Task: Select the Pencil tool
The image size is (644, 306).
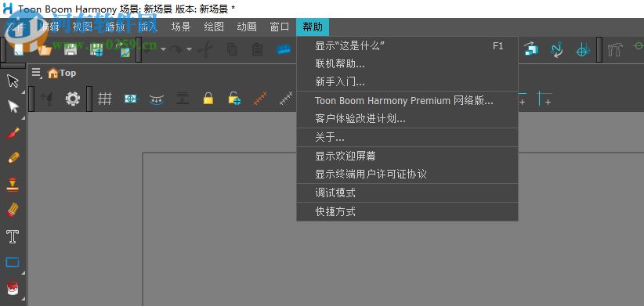Action: (x=13, y=157)
